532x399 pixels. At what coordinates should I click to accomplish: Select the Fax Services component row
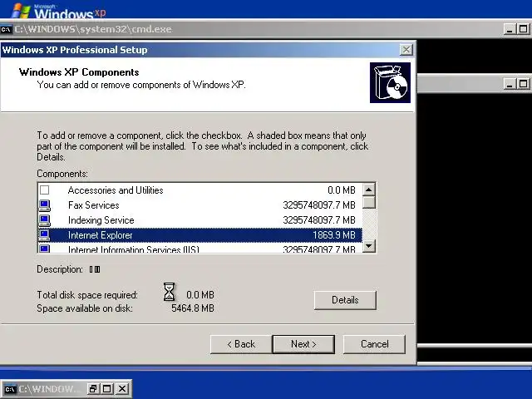click(x=199, y=205)
